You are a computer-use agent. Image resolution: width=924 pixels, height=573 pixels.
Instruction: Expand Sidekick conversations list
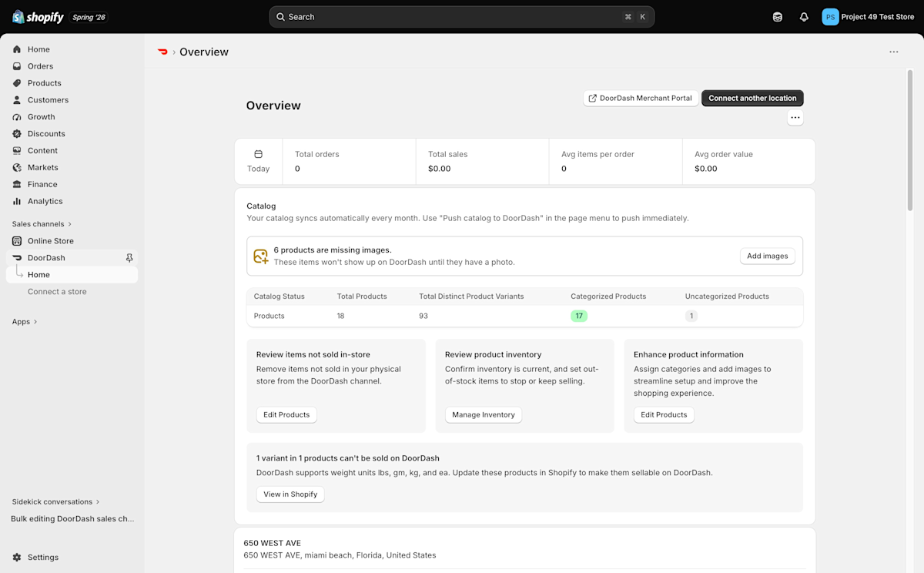55,501
